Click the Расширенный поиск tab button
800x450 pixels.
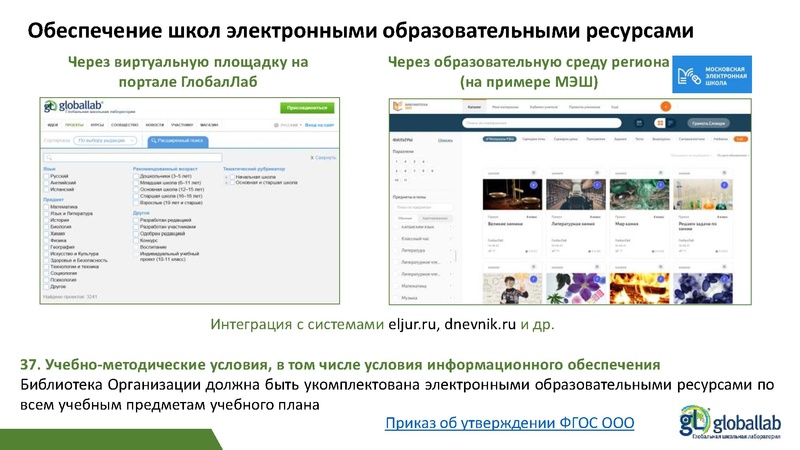[x=178, y=141]
